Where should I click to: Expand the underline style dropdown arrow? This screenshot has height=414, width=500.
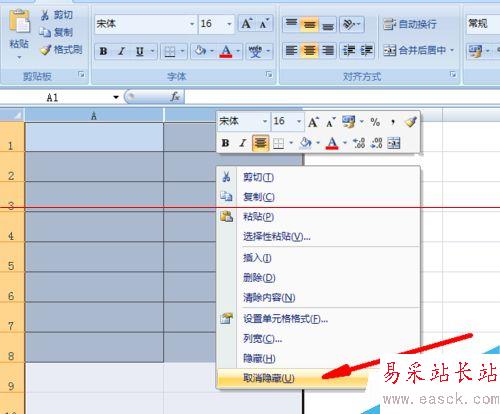click(x=152, y=51)
